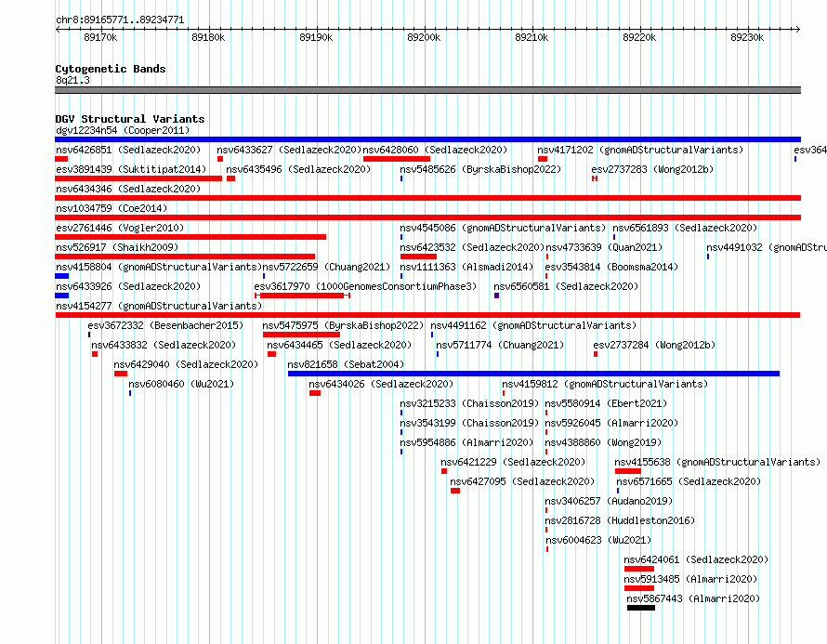Click nsv5711774 (Chuang2021) label
827x644 pixels.
[x=500, y=345]
